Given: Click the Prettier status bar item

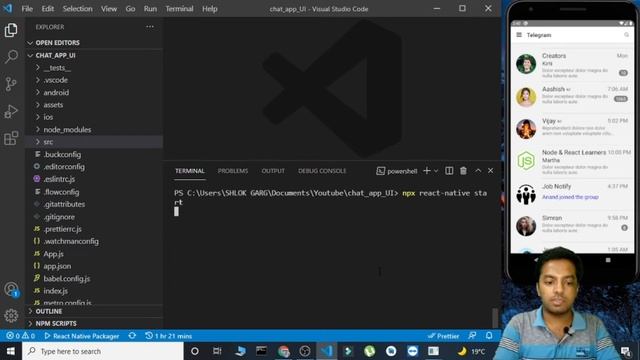Looking at the screenshot, I should 444,336.
